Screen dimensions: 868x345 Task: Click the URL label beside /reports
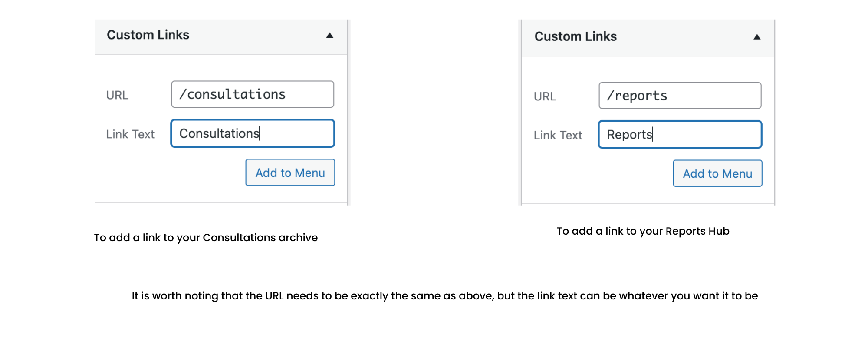point(545,96)
